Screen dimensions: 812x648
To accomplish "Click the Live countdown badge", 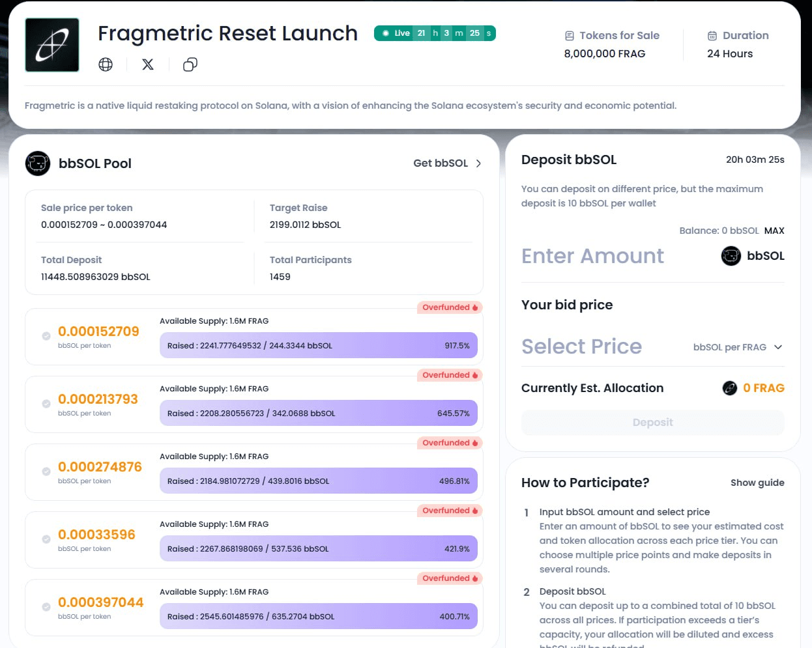I will [x=435, y=33].
